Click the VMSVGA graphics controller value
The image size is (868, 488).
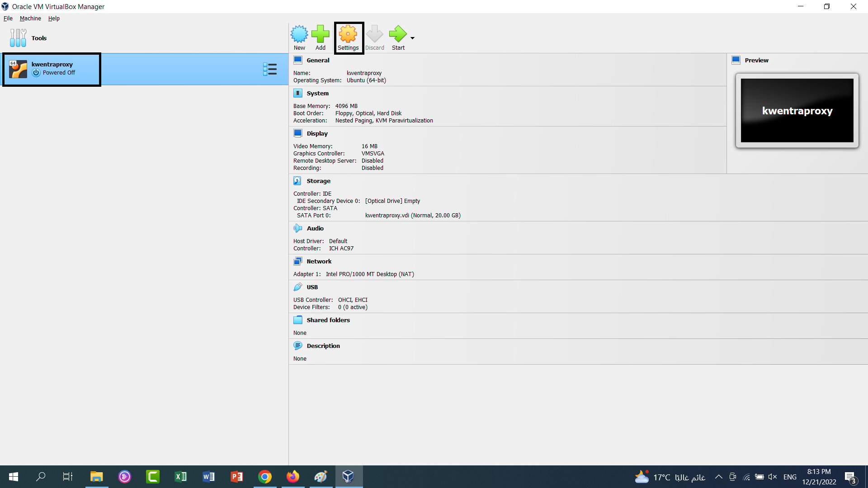[373, 154]
